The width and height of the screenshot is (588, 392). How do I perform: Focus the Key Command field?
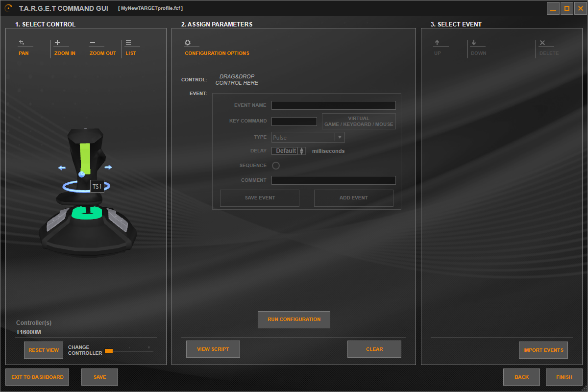[294, 122]
